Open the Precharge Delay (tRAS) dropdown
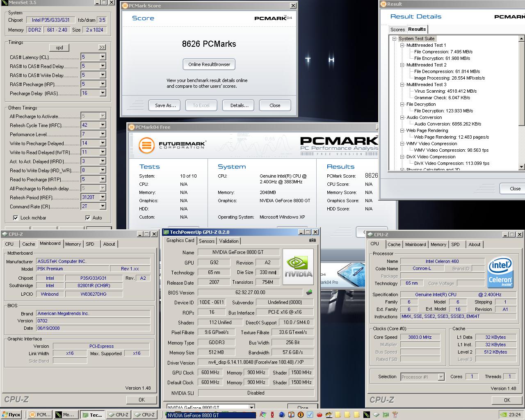Image resolution: width=525 pixels, height=420 pixels. tap(103, 93)
